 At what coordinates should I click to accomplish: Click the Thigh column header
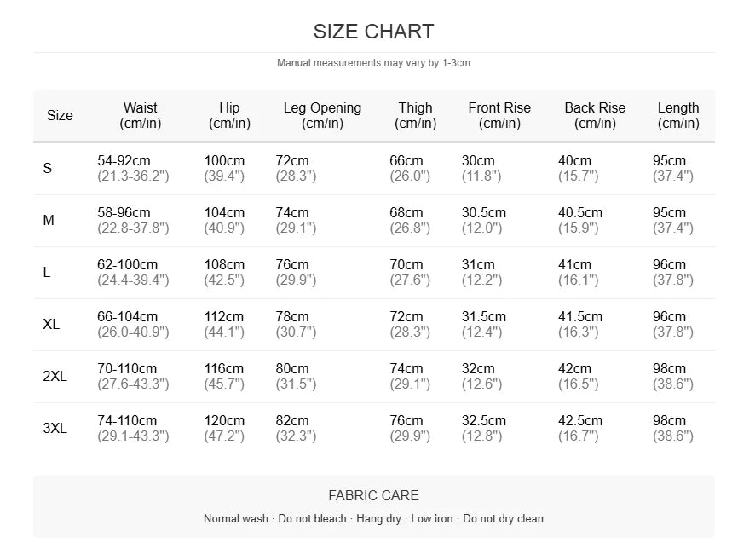(415, 115)
